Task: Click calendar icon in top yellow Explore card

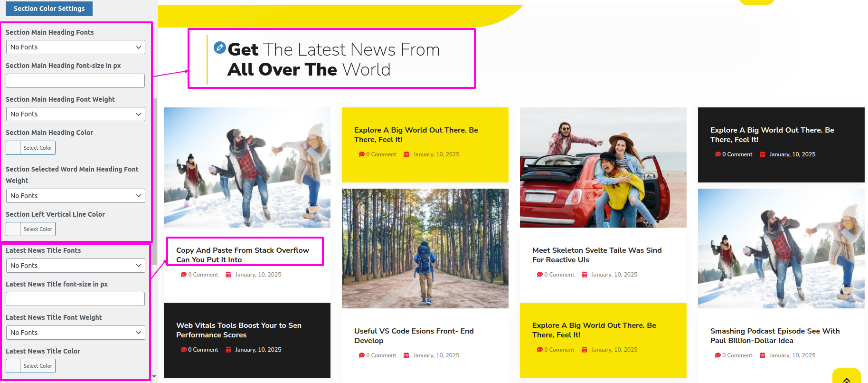Action: click(x=406, y=154)
